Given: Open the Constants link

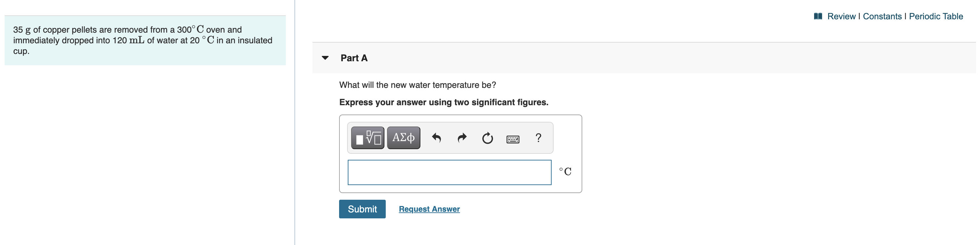Looking at the screenshot, I should pyautogui.click(x=882, y=16).
